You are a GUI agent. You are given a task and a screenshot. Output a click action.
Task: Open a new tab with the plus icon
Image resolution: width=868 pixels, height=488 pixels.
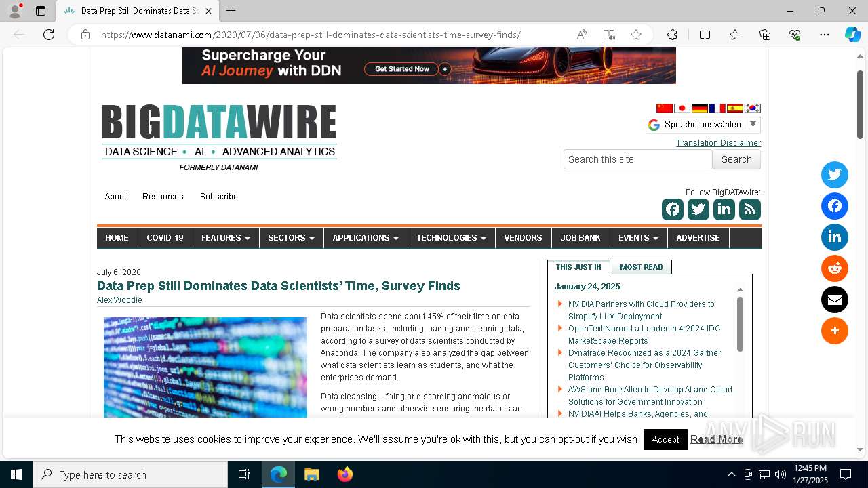(231, 11)
